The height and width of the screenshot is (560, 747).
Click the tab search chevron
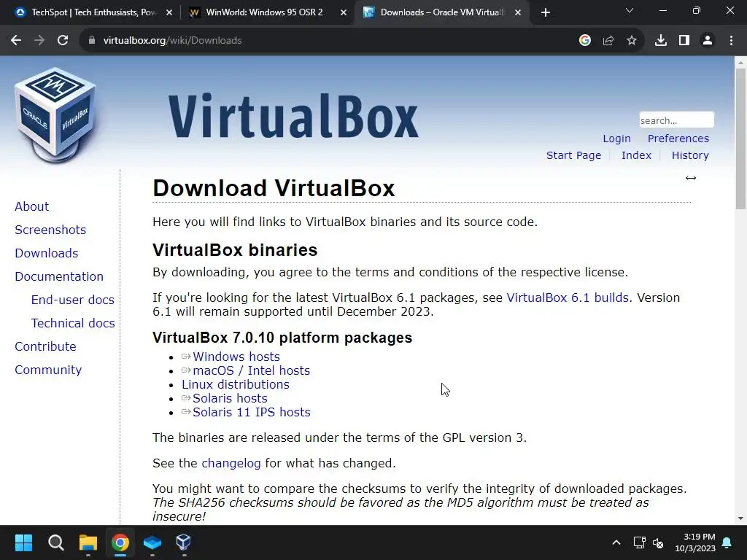pyautogui.click(x=630, y=10)
